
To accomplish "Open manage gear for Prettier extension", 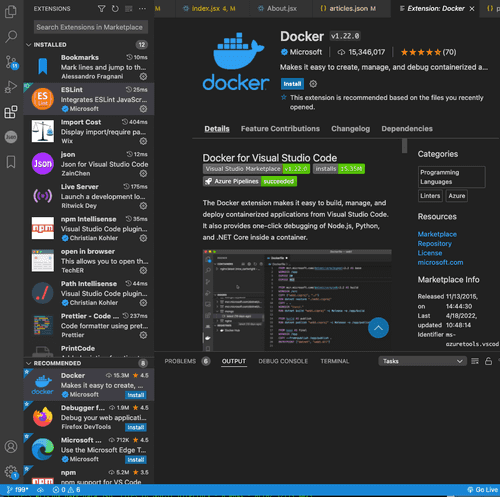I will pyautogui.click(x=143, y=335).
